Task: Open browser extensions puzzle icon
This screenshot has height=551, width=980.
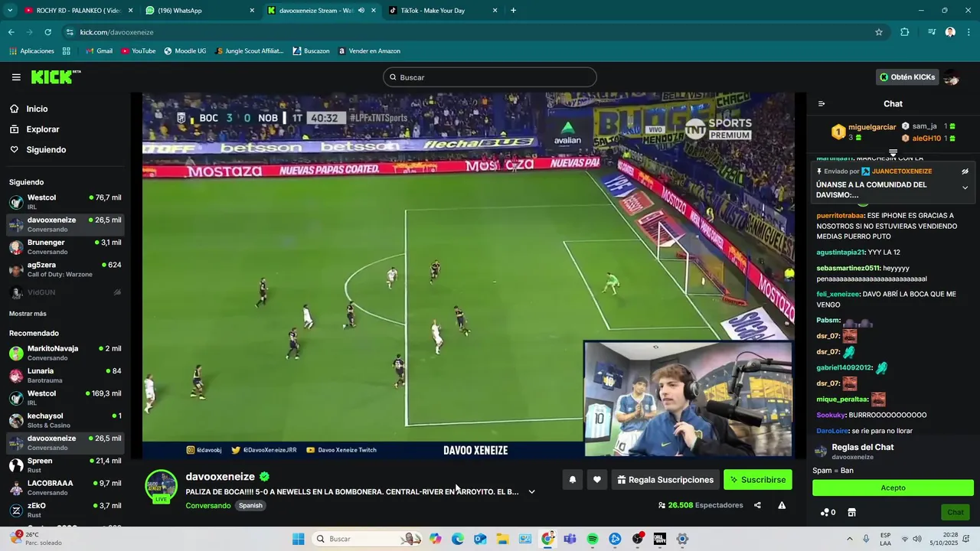Action: (904, 32)
